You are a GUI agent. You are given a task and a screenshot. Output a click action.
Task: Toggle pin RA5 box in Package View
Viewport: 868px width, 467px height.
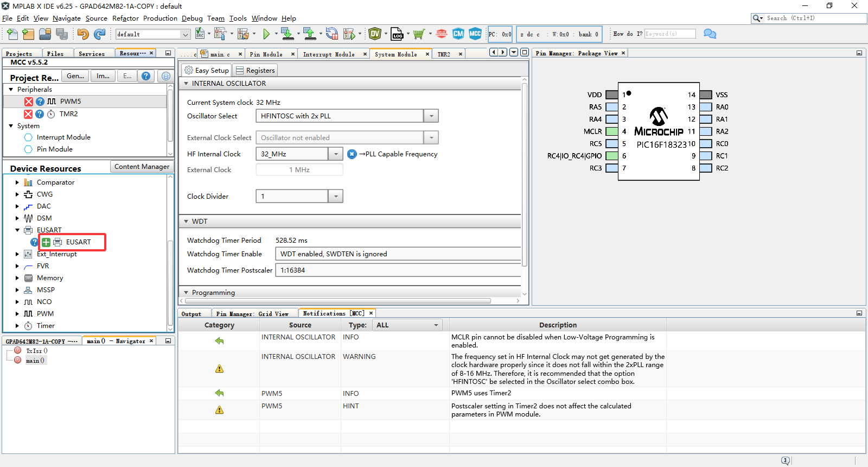(x=612, y=107)
